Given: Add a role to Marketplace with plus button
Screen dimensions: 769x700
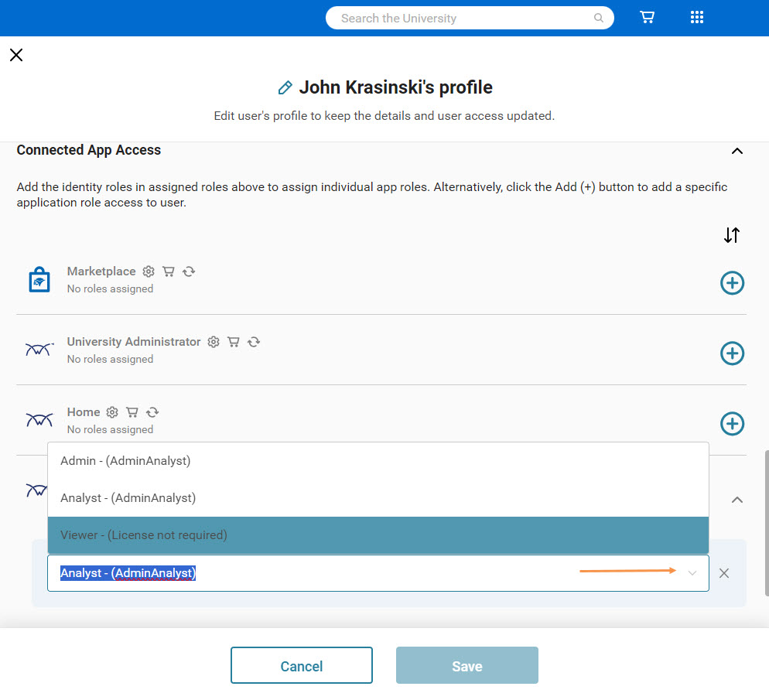Looking at the screenshot, I should coord(732,283).
